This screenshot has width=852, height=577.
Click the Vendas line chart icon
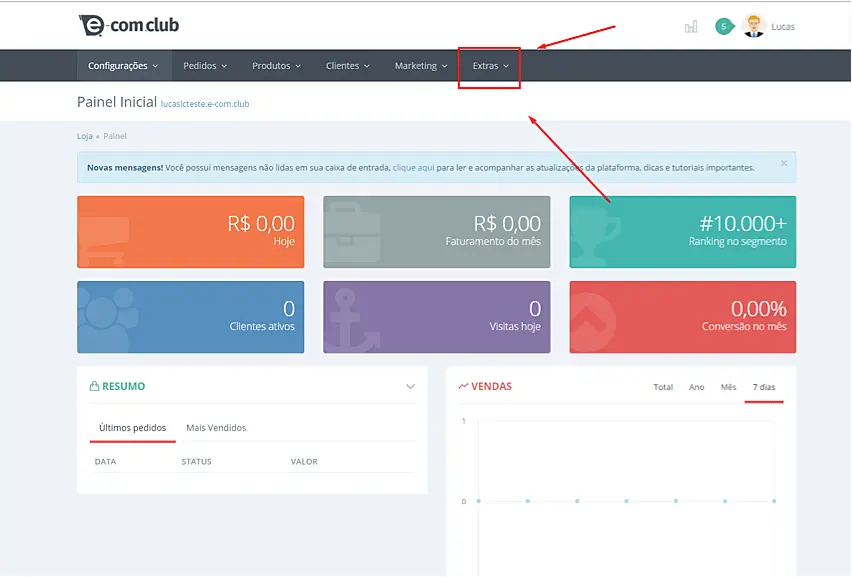point(464,386)
